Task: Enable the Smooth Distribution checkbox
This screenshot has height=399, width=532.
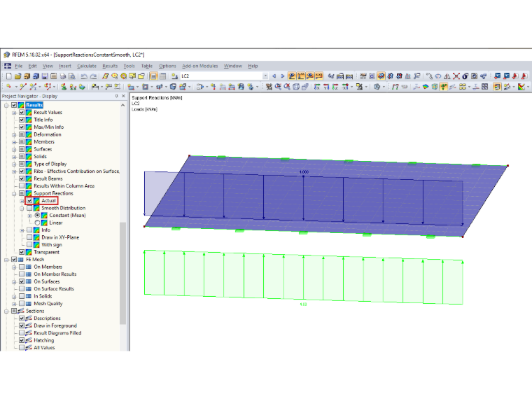Action: tap(29, 208)
